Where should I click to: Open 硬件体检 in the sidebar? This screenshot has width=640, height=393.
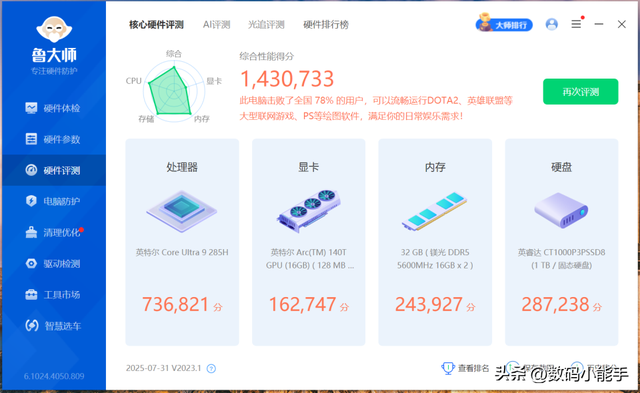click(x=53, y=108)
